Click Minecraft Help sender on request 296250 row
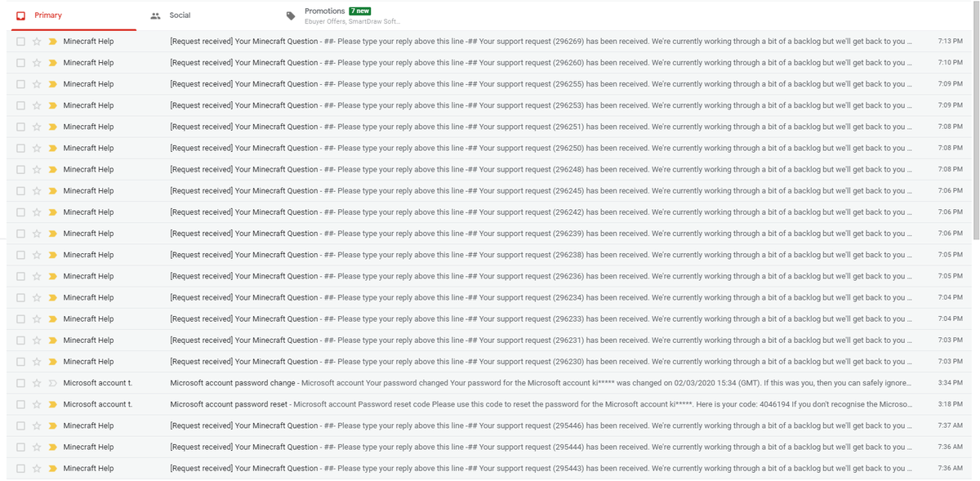This screenshot has height=481, width=980. tap(88, 148)
